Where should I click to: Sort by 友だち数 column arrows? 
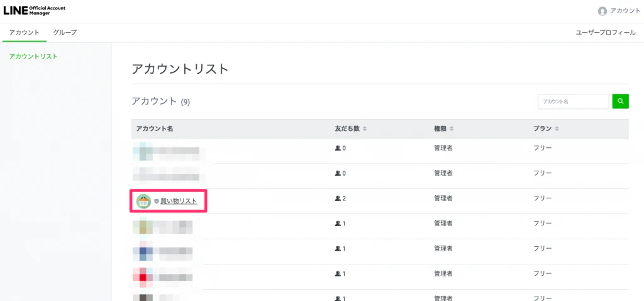(365, 129)
